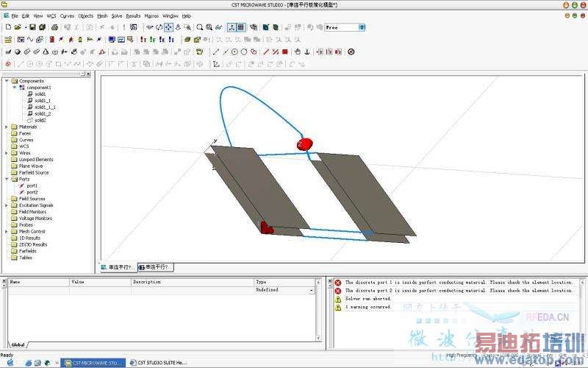Image resolution: width=588 pixels, height=368 pixels.
Task: Collapse the Components tree folder
Action: click(7, 81)
